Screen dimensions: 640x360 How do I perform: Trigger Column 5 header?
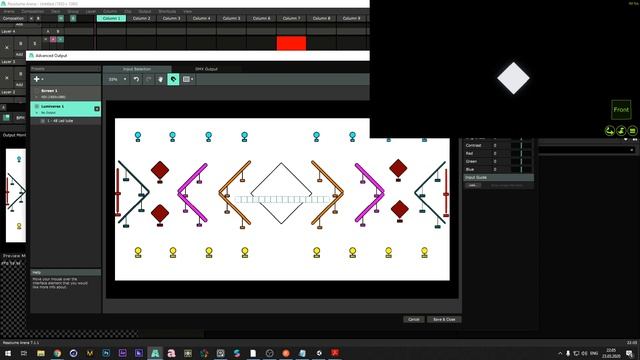pyautogui.click(x=231, y=18)
